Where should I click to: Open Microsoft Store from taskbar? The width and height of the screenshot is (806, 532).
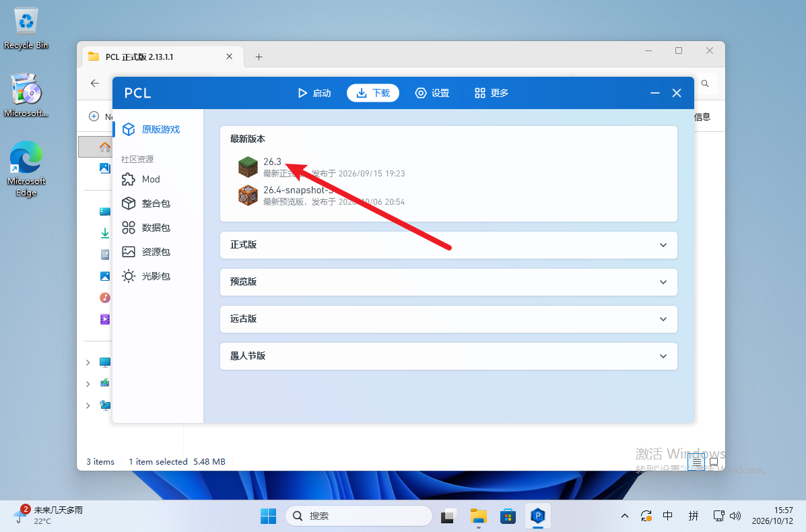coord(508,516)
